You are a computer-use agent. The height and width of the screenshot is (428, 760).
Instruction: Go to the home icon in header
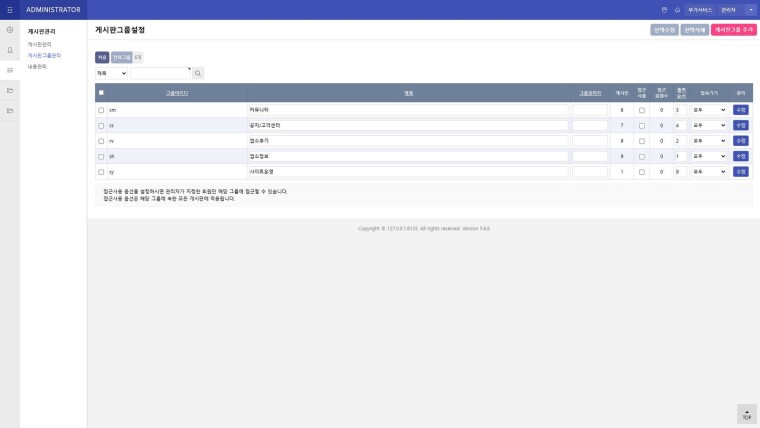point(677,10)
